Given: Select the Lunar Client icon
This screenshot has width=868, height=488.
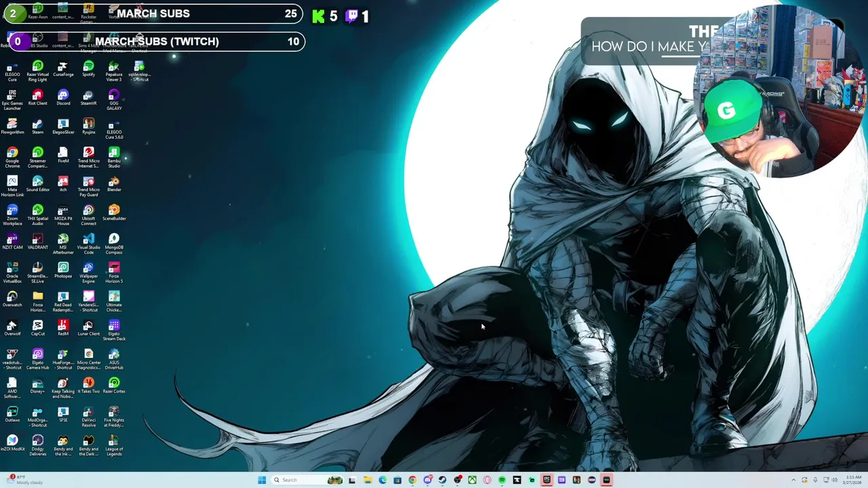Looking at the screenshot, I should pos(88,328).
